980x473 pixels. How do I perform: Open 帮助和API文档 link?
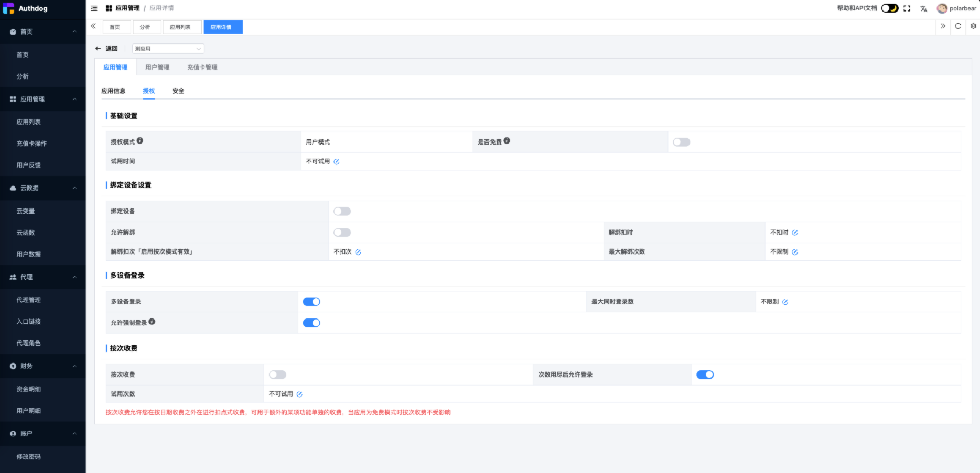[x=857, y=8]
